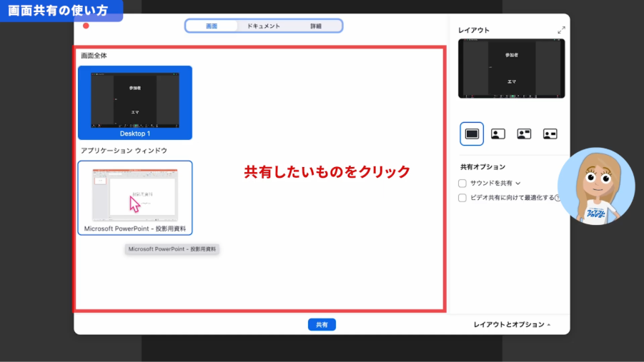Tick the ビデオ共有に向けて最適化する checkbox

click(x=462, y=198)
